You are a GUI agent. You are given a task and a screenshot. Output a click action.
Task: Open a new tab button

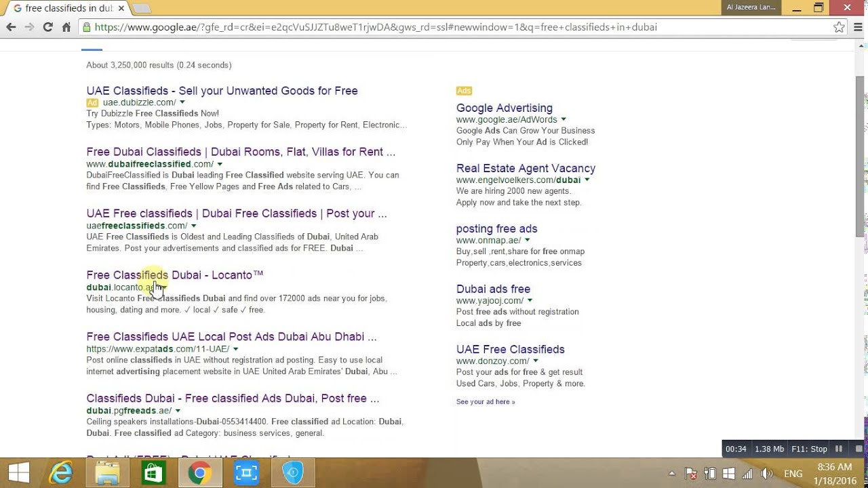coord(141,8)
